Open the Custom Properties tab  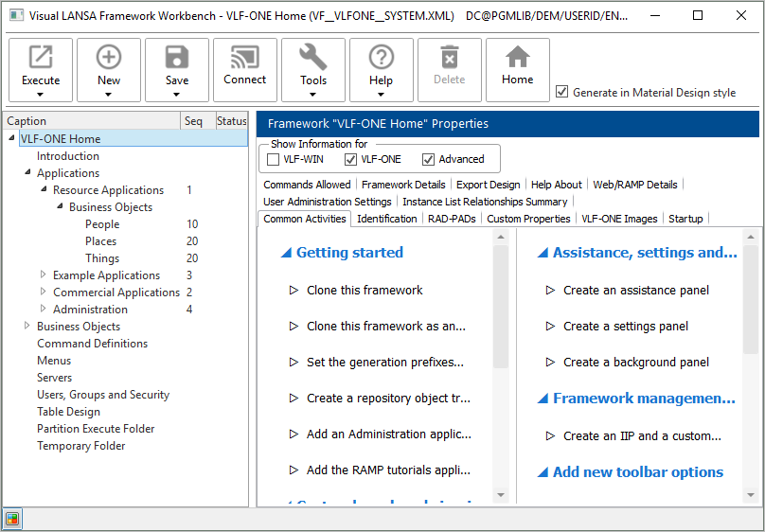pos(528,219)
